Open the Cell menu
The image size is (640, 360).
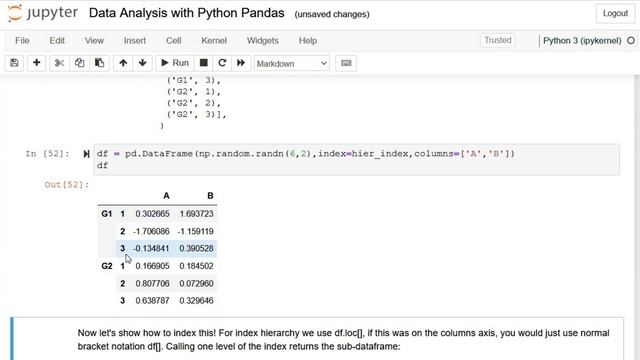pos(173,40)
